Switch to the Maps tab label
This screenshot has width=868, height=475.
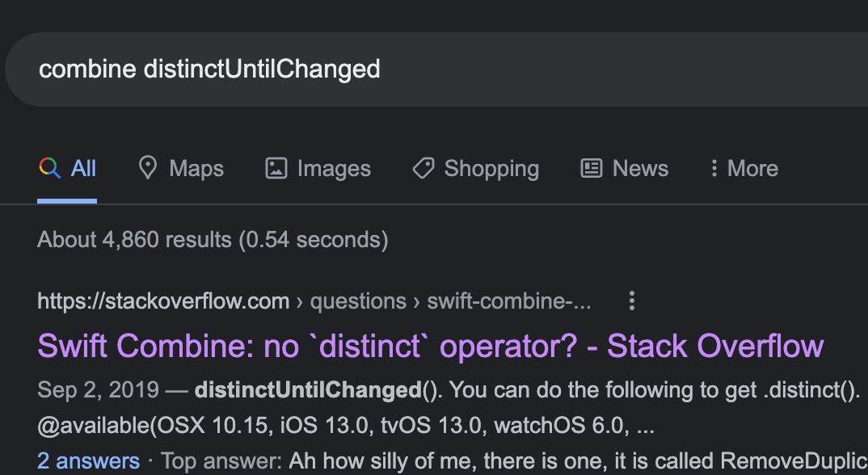196,168
